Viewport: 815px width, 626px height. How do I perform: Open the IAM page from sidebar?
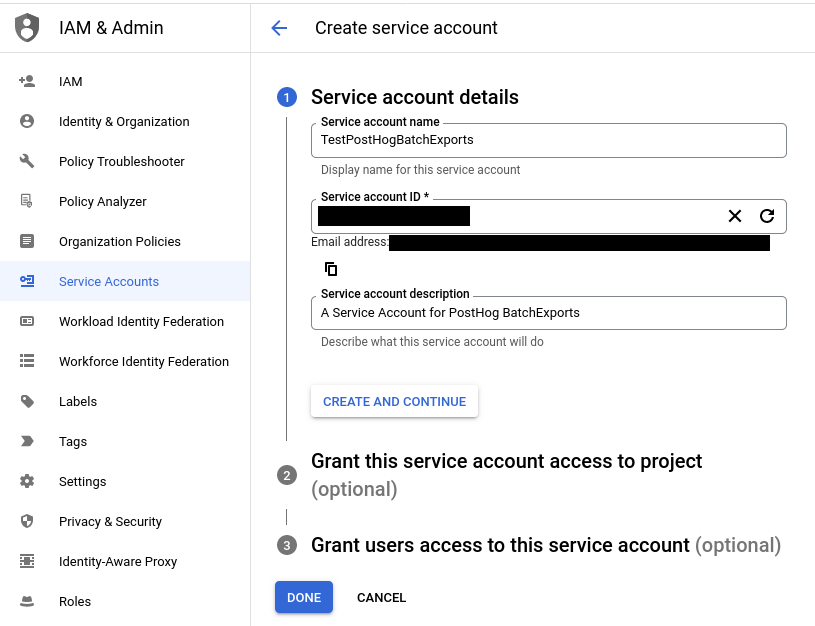[70, 81]
